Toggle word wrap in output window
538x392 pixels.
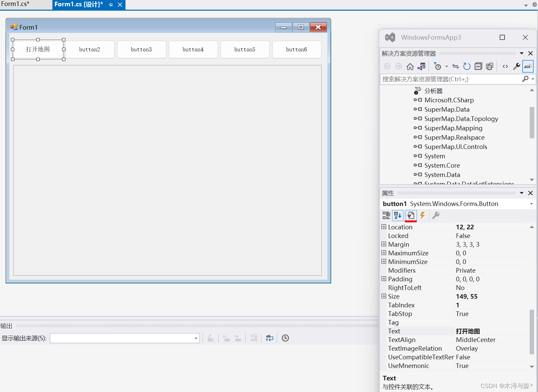click(269, 338)
